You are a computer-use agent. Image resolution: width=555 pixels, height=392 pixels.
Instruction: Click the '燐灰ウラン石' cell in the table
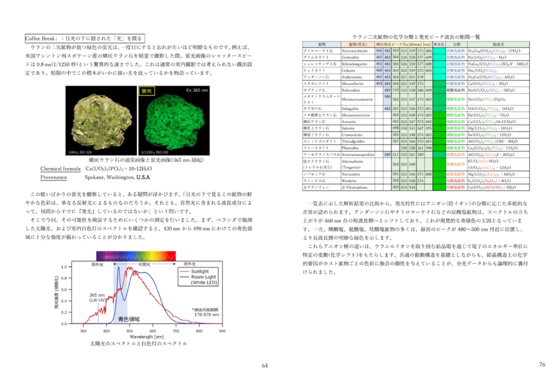(x=321, y=122)
